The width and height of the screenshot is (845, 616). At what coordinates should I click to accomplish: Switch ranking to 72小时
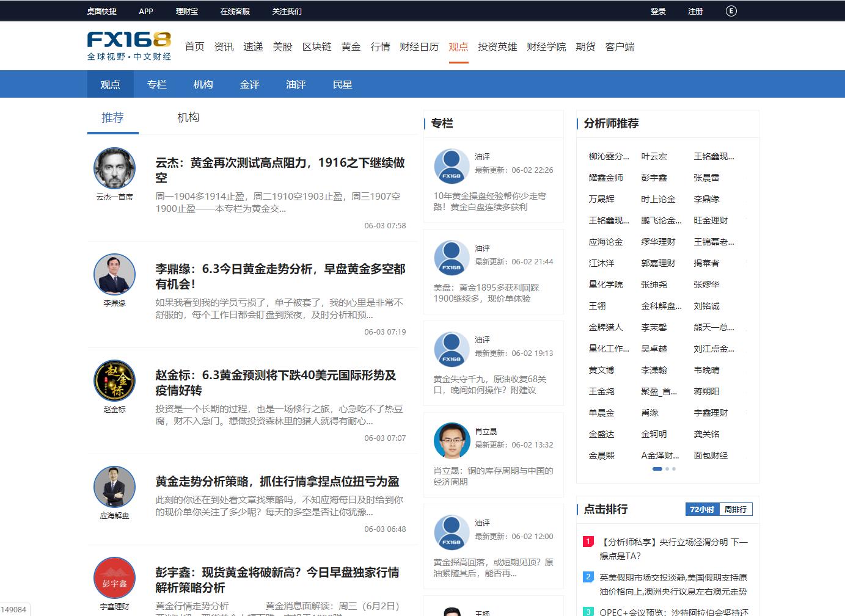(701, 509)
